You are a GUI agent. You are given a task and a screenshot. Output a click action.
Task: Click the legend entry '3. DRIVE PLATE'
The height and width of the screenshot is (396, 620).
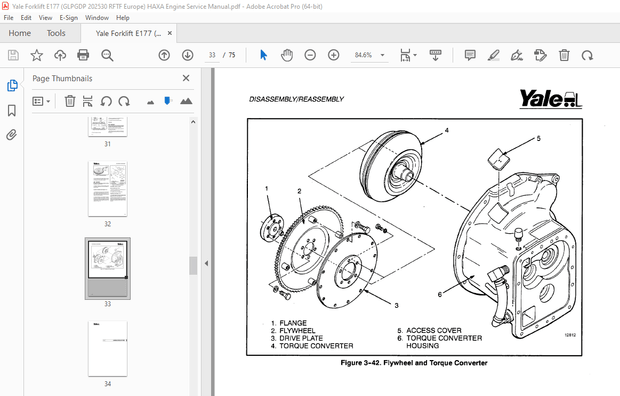[297, 338]
